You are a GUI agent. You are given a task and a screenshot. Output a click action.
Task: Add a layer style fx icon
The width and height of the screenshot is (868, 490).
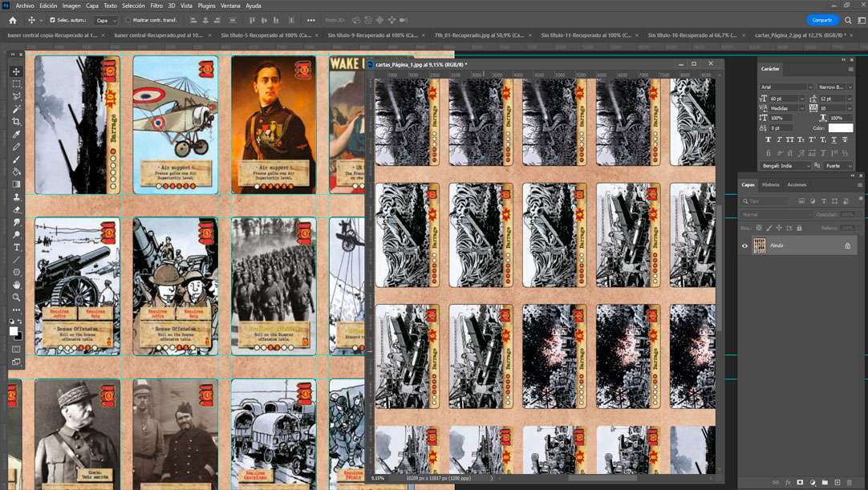(789, 482)
